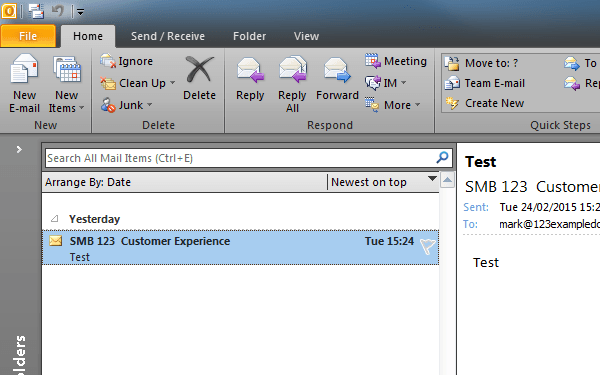Select the Team E-mail quick step
Screen dimensions: 600x375
[485, 83]
